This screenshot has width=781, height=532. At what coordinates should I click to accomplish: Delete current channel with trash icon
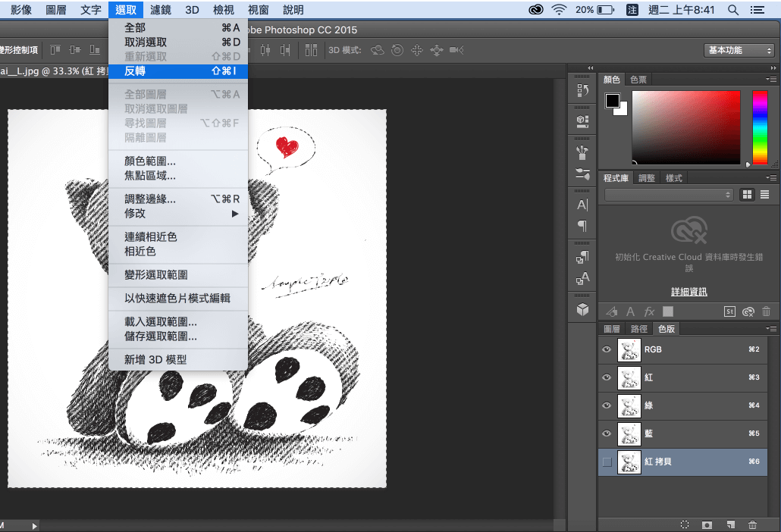pos(752,524)
